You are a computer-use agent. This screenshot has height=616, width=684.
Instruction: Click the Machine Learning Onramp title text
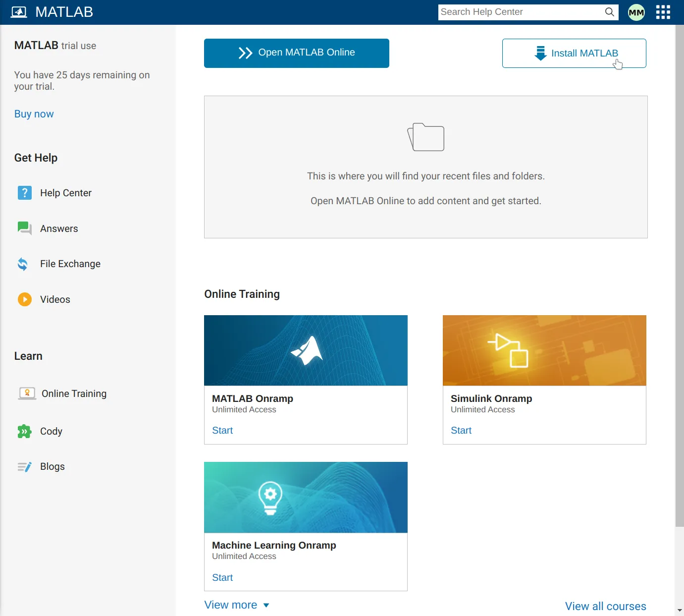point(274,545)
